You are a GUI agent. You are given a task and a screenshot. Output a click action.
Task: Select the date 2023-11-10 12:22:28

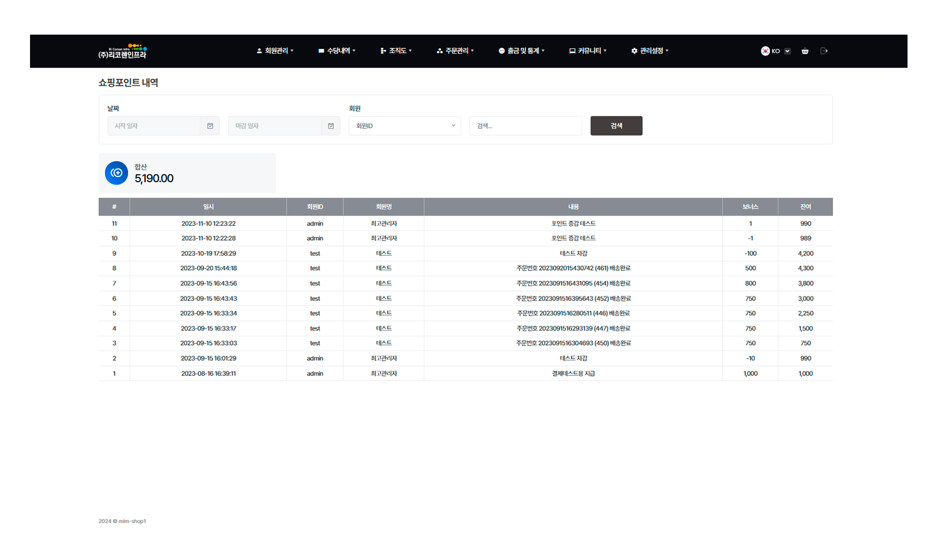(x=209, y=238)
